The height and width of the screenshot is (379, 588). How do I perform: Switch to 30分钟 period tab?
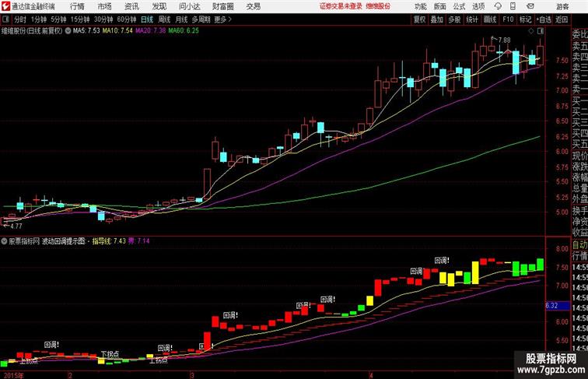103,19
